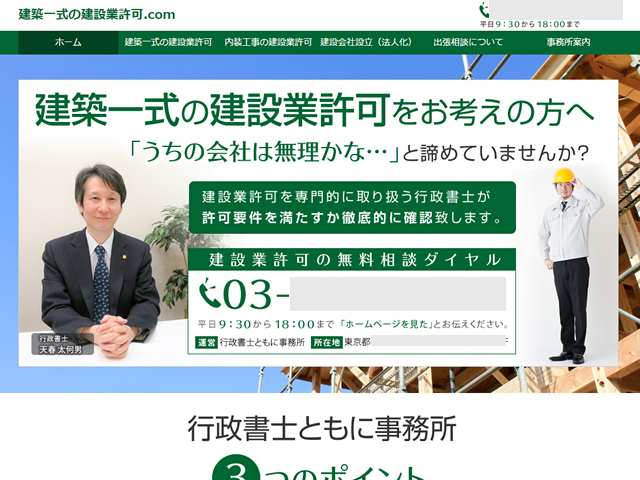Click the 建設業許可の無料相談ダイヤル banner heading
Screen dimensions: 640x480
[x=352, y=260]
